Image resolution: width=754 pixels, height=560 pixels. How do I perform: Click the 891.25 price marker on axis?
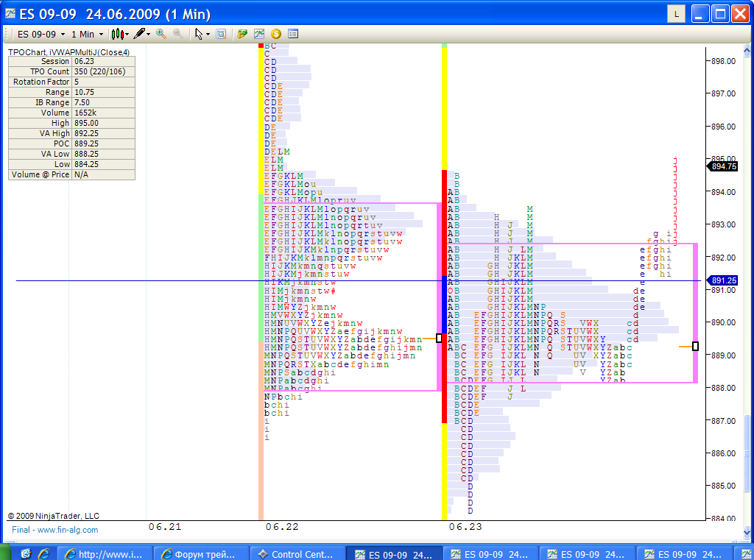722,280
